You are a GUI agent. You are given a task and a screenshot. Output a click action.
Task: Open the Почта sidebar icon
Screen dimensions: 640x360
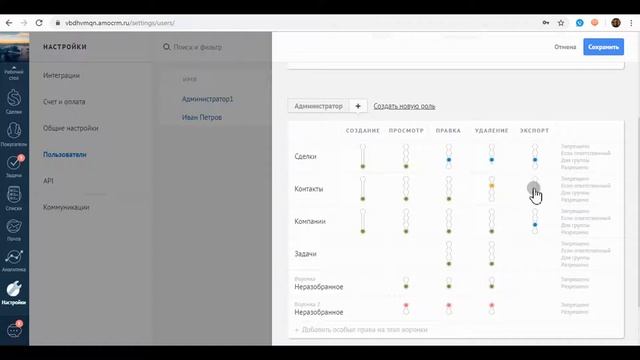pos(14,230)
